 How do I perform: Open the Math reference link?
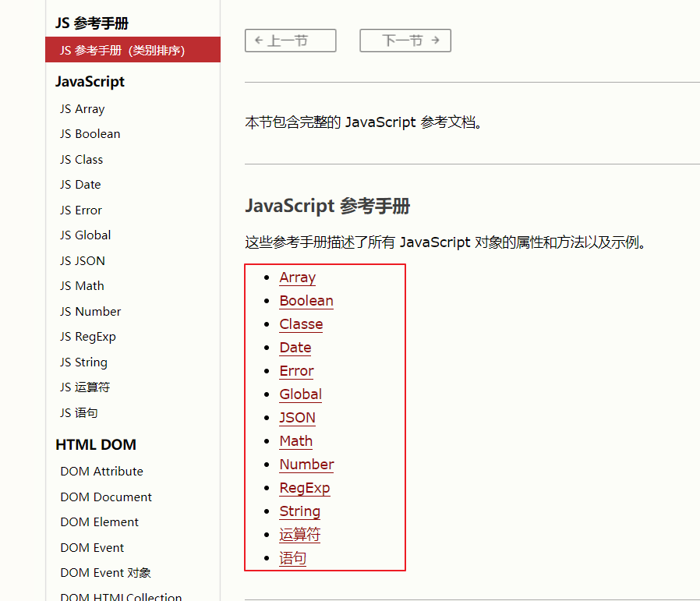295,441
